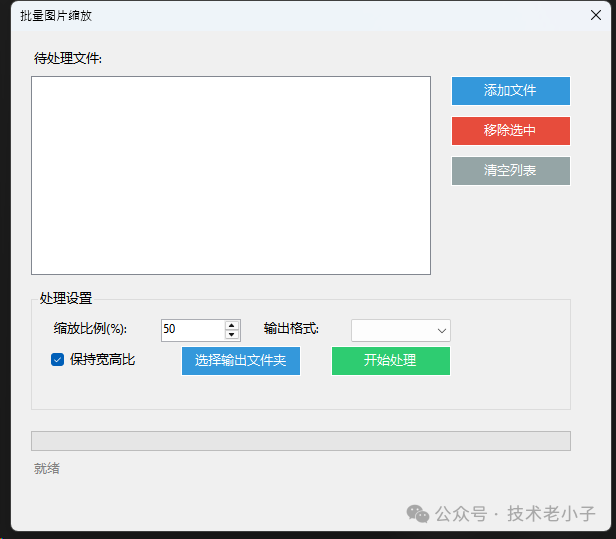Image resolution: width=616 pixels, height=539 pixels.
Task: Click the 待处理文件 label
Action: coord(68,58)
